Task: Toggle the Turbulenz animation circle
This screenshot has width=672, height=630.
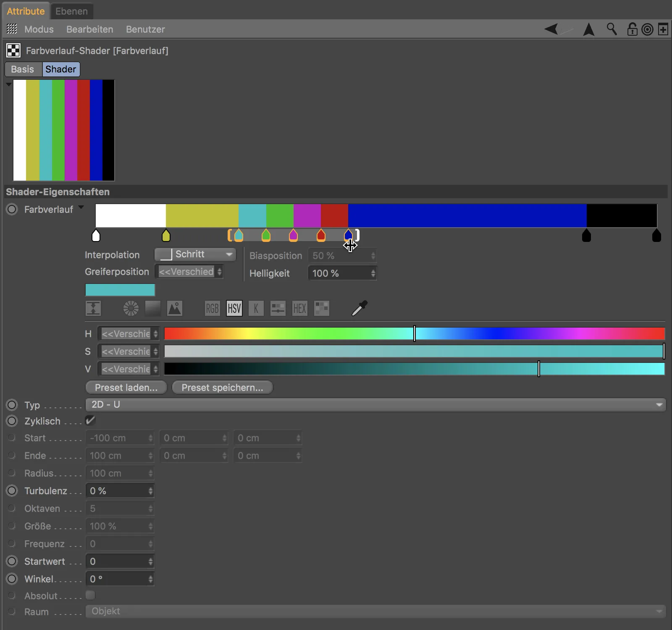Action: tap(12, 491)
